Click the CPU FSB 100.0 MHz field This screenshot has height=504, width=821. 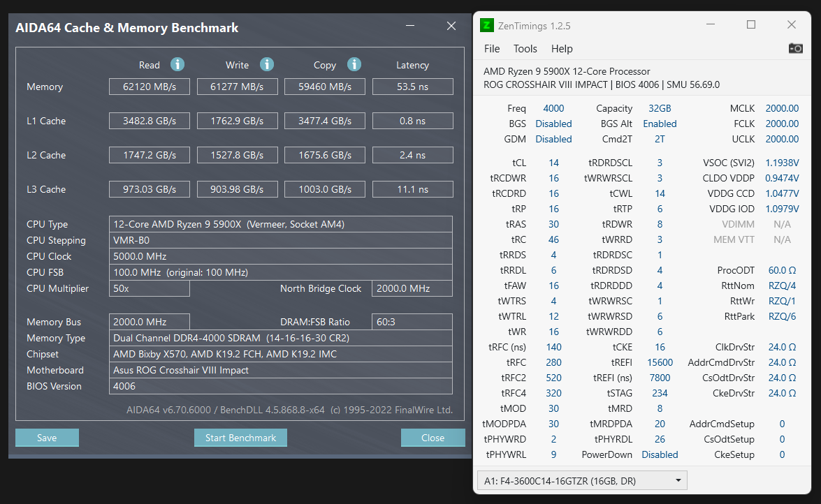point(281,272)
